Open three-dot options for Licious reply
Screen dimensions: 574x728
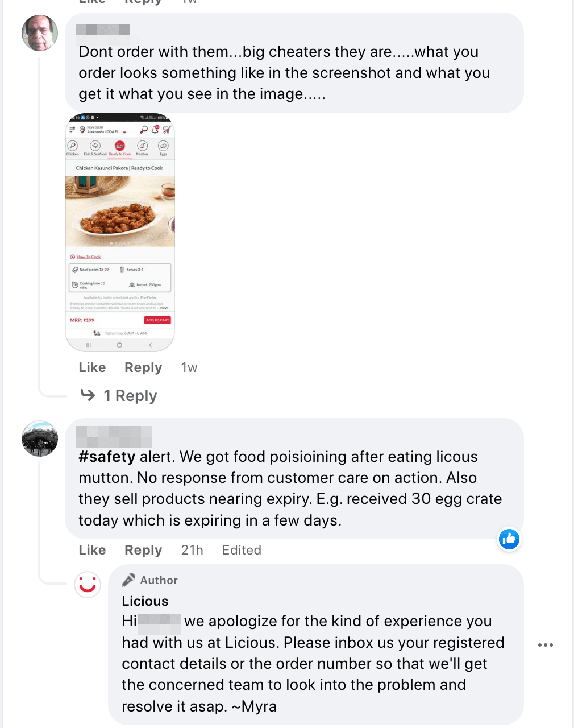point(545,645)
